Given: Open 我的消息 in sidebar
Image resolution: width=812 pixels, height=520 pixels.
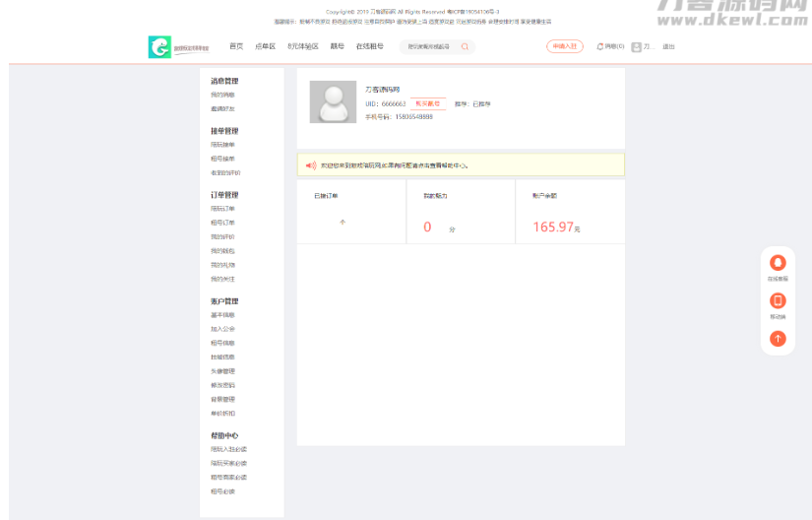Looking at the screenshot, I should [x=222, y=95].
